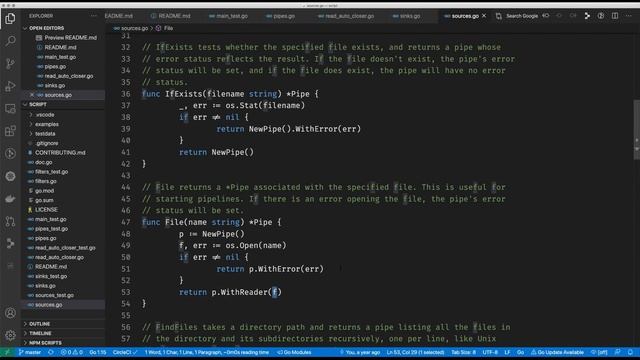Click the master branch status bar item
The width and height of the screenshot is (640, 360).
pyautogui.click(x=29, y=352)
